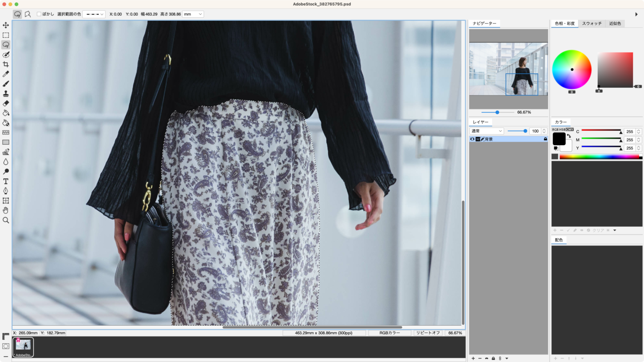Switch to polygon lasso mode in options bar
Screen dimensions: 644x362
coord(28,14)
